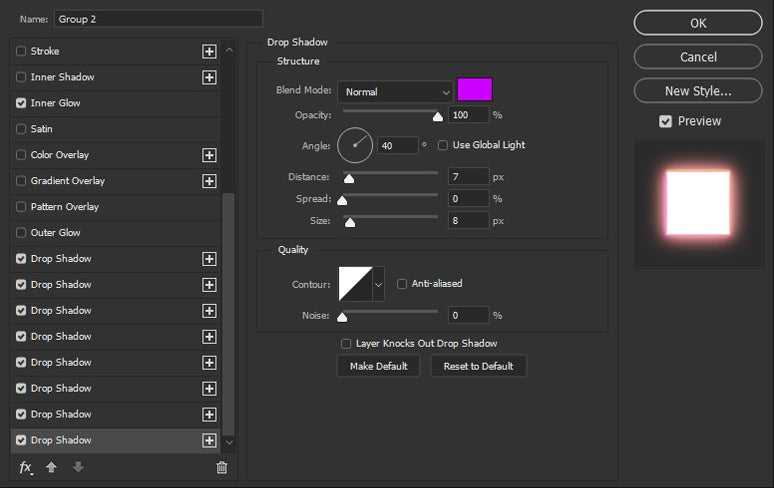Tick the Outer Glow checkbox
The height and width of the screenshot is (488, 774).
click(x=21, y=232)
